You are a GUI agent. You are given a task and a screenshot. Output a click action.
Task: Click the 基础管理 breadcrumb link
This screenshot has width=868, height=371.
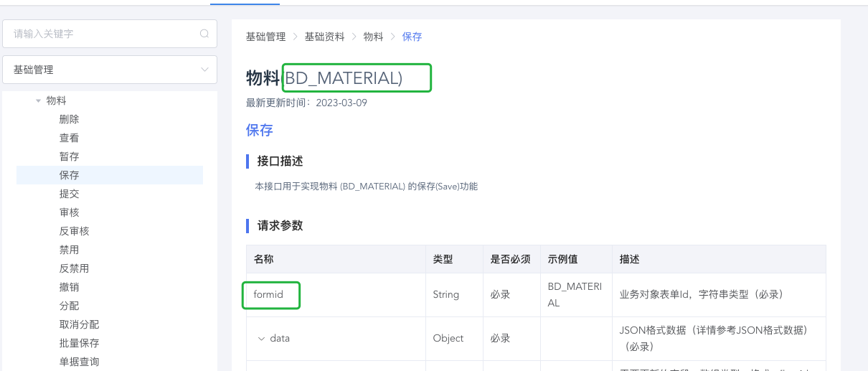pyautogui.click(x=265, y=37)
